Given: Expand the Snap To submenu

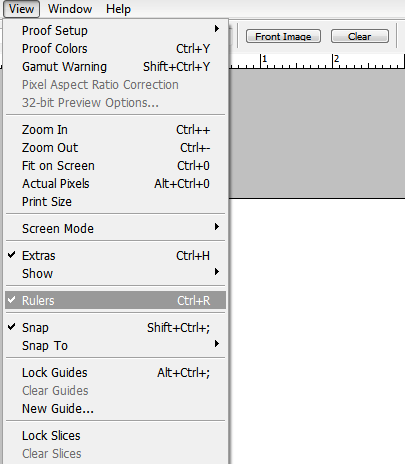Looking at the screenshot, I should (115, 346).
